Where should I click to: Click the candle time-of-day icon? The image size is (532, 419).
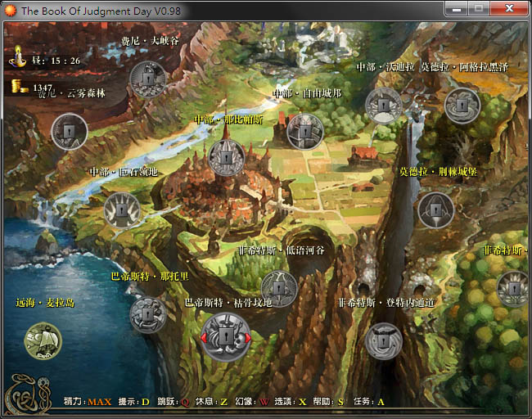coord(18,57)
